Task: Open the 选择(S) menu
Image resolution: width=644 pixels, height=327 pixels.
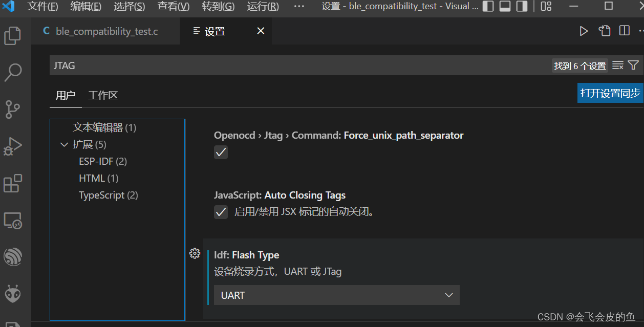Action: (129, 6)
